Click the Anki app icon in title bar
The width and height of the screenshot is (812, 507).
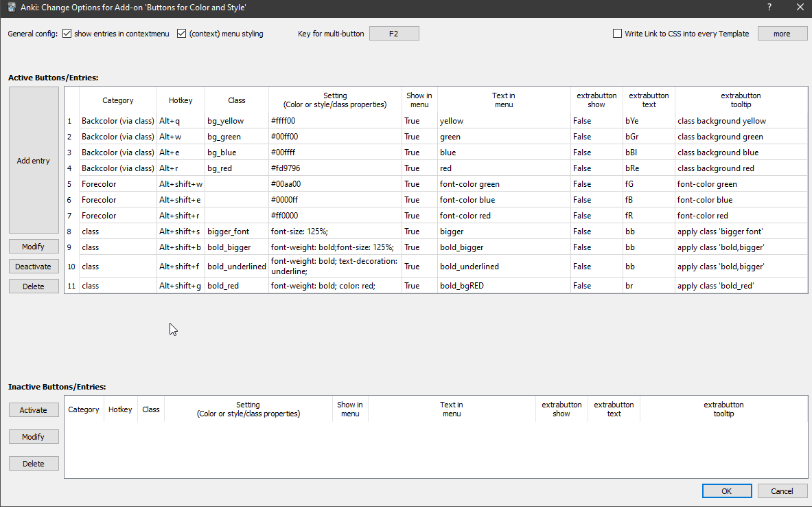click(12, 8)
